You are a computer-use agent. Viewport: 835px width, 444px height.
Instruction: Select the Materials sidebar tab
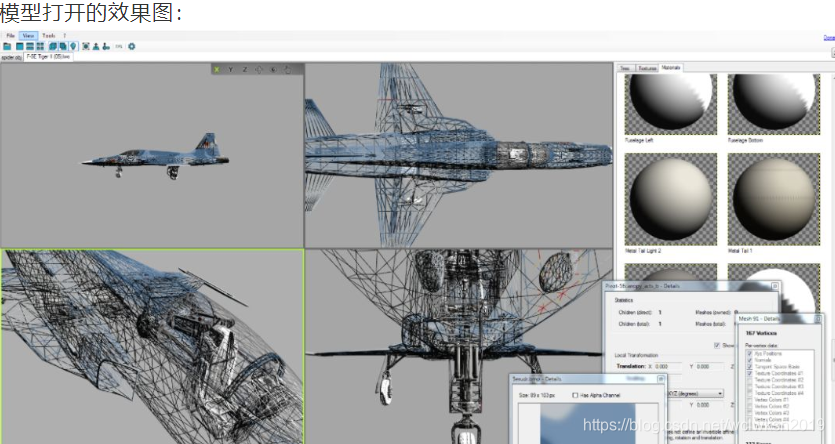coord(671,68)
